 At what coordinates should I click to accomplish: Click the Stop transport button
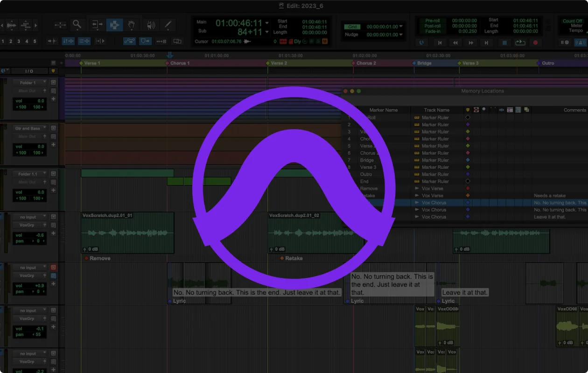[504, 42]
